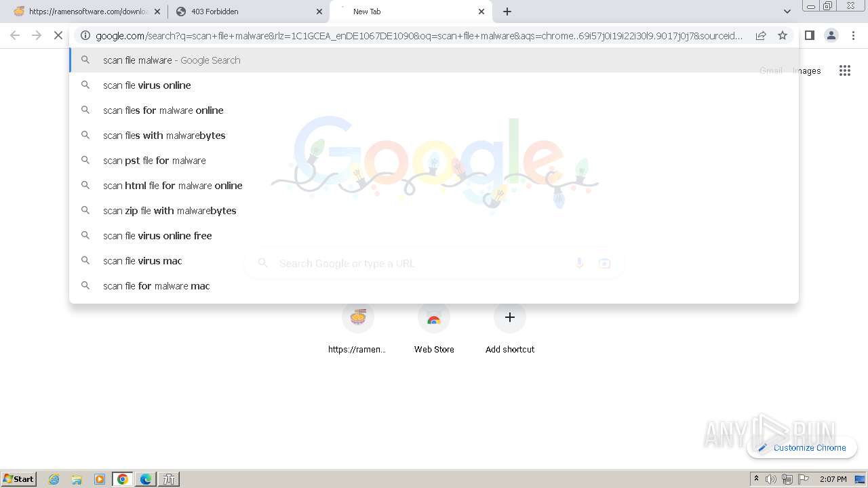Select suggestion 'scan files with malwarebytes'

pos(434,136)
